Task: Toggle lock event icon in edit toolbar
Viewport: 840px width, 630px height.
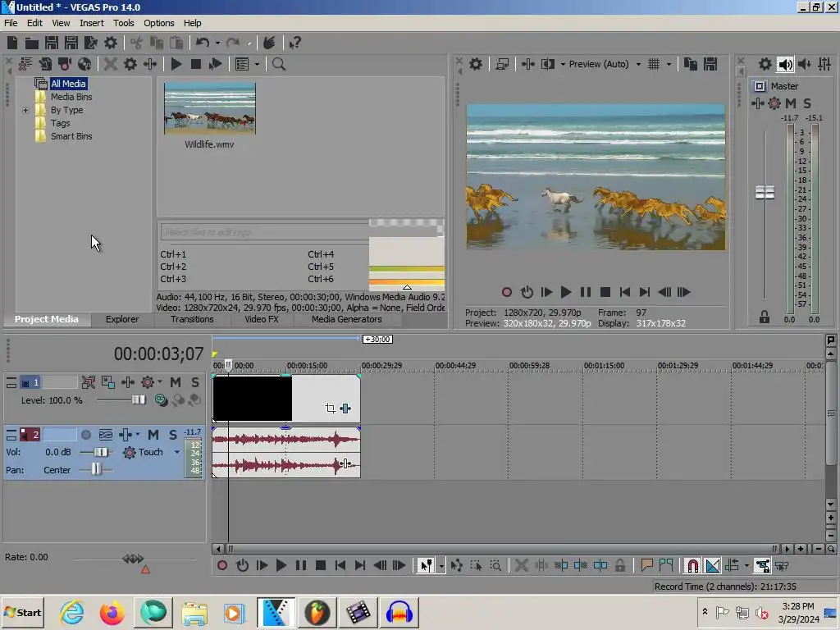Action: [x=620, y=565]
